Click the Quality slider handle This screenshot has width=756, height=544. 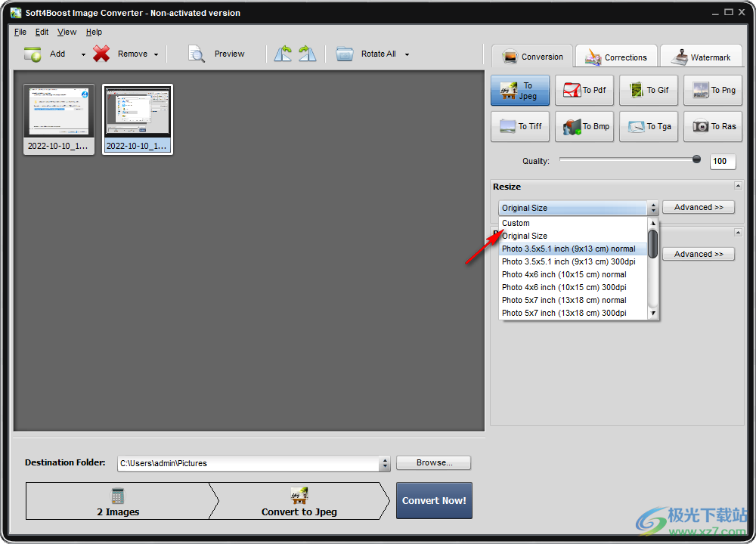coord(696,159)
